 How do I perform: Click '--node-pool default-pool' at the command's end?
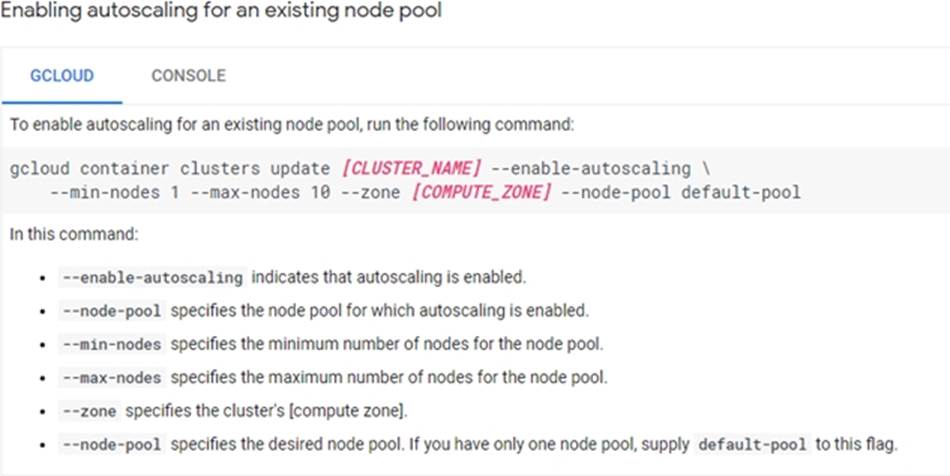pyautogui.click(x=682, y=192)
